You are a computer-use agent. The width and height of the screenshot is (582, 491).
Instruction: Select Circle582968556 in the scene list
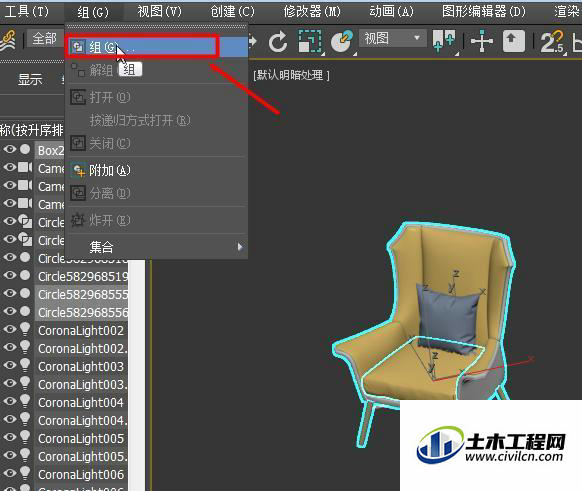(83, 312)
